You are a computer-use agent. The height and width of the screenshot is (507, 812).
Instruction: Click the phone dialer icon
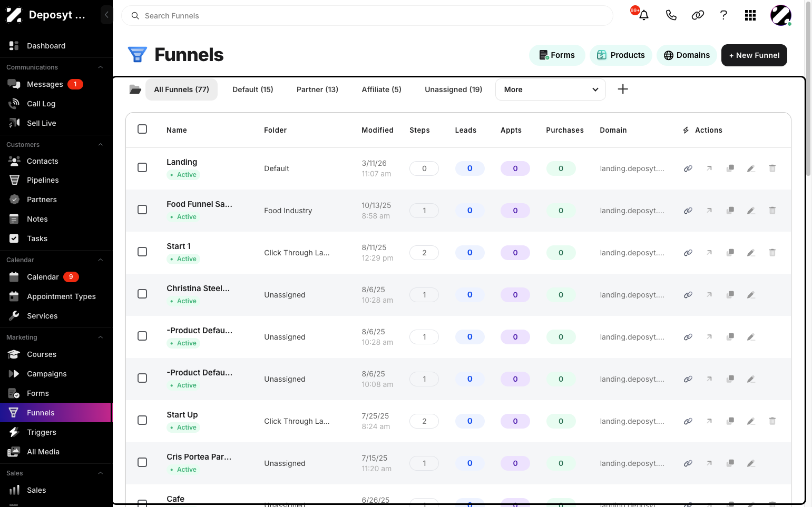(671, 15)
